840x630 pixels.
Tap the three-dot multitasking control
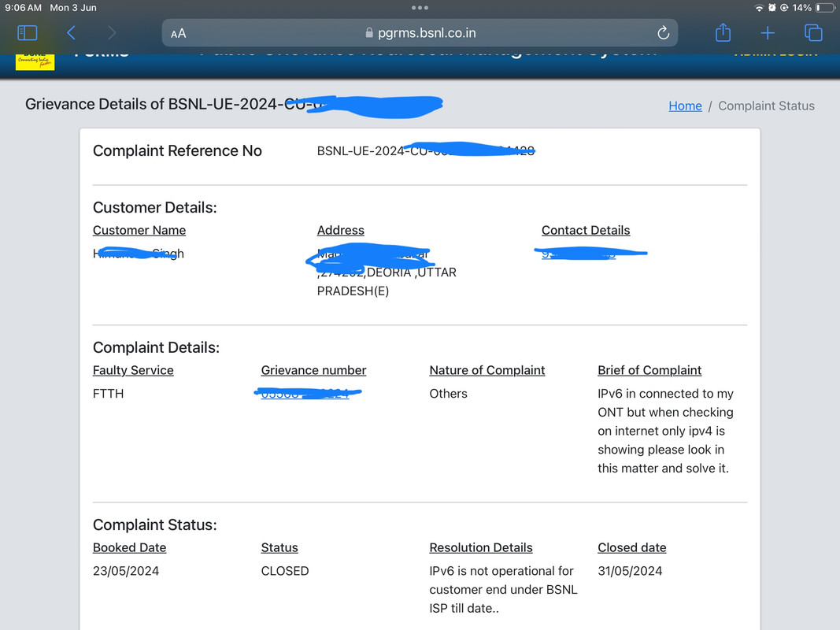[420, 8]
